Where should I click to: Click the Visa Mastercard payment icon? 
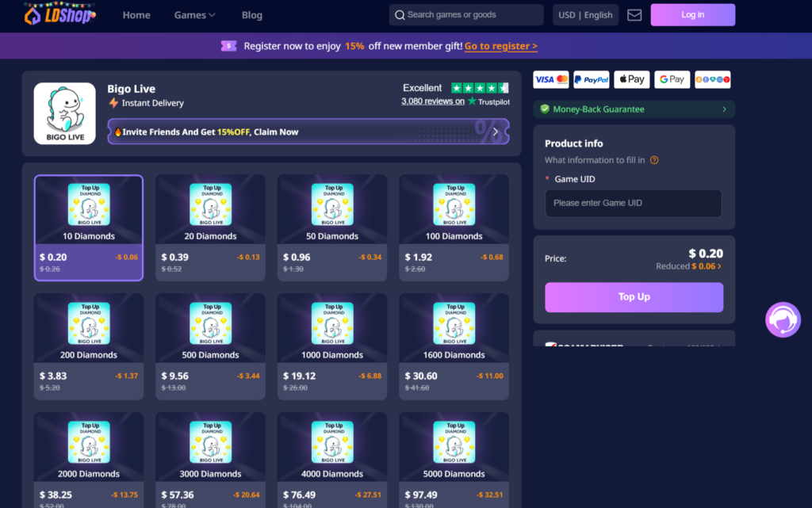pos(551,80)
